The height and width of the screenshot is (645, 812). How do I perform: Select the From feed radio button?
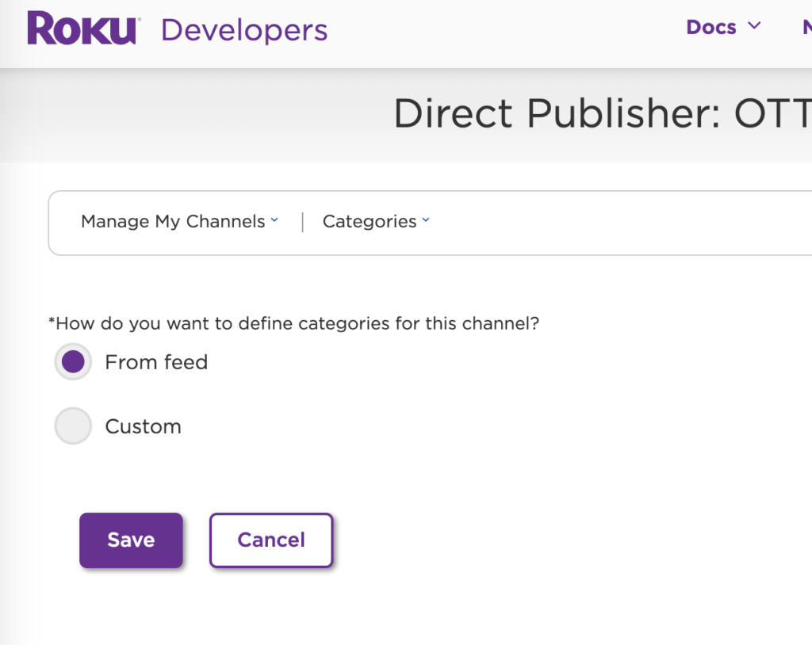[x=73, y=362]
